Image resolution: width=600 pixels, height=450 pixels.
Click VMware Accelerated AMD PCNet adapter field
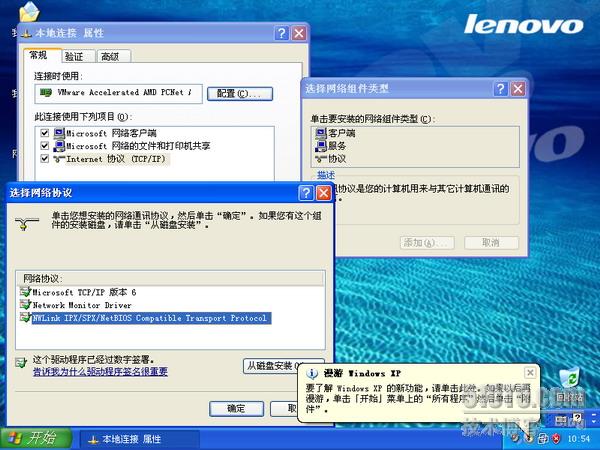[x=119, y=94]
